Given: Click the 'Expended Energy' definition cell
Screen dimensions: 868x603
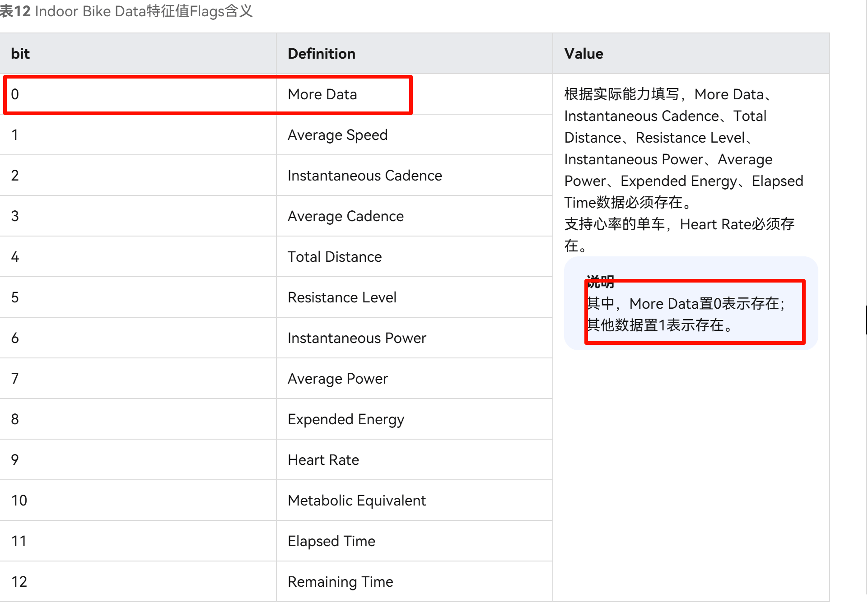Looking at the screenshot, I should [x=345, y=419].
